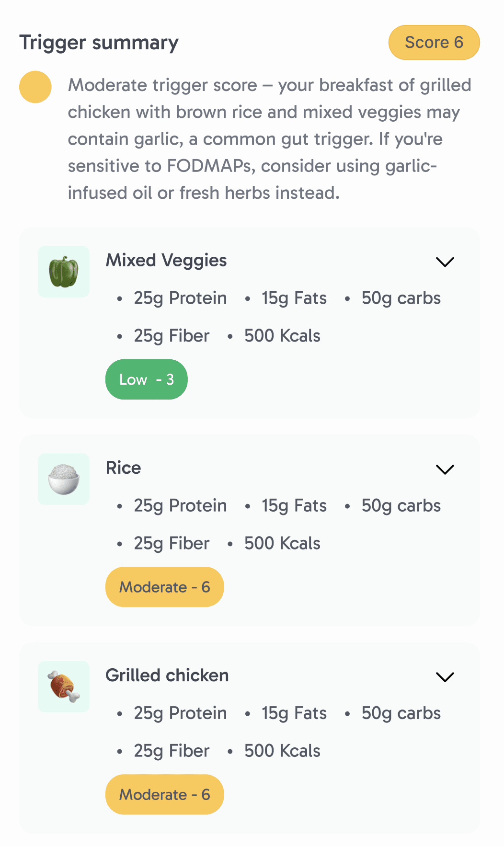The height and width of the screenshot is (846, 504).
Task: Click 15g Fats under Mixed Veggies
Action: [x=294, y=298]
